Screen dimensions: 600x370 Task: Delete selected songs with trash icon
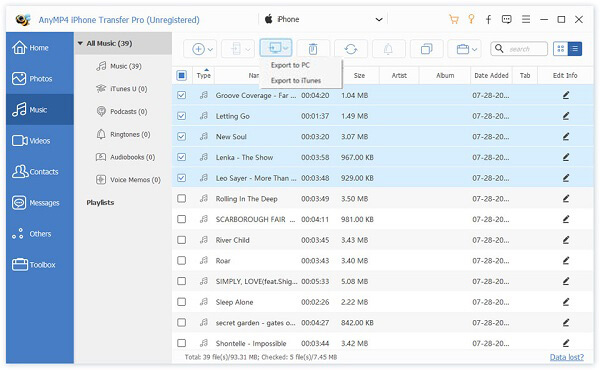coord(313,49)
